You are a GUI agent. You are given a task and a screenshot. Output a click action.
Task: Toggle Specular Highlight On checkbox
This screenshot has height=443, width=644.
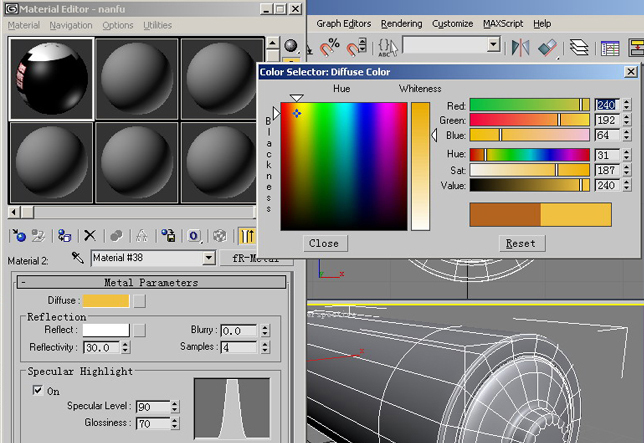[37, 391]
